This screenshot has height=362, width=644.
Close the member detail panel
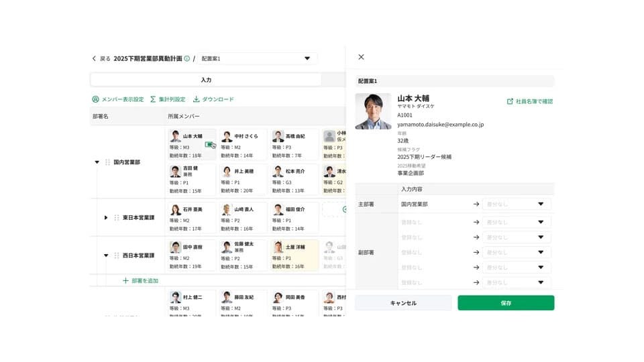[x=361, y=57]
